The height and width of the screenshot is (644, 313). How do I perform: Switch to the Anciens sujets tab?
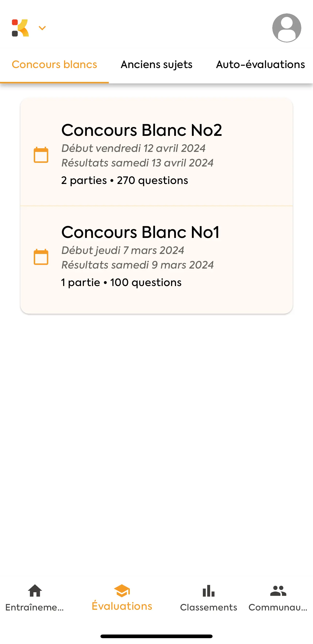(x=156, y=64)
